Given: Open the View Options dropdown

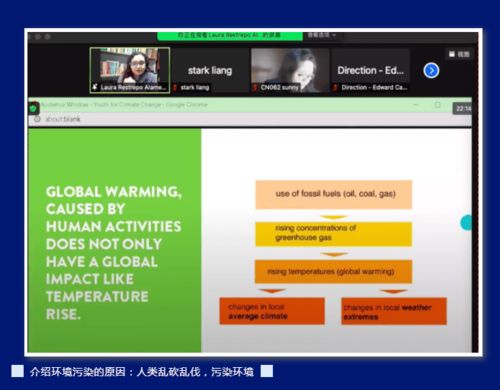Looking at the screenshot, I should click(322, 35).
